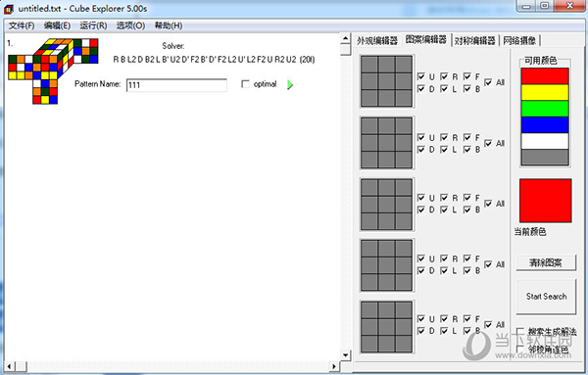The image size is (588, 375).
Task: Click the horizontal scrollbar right arrow
Action: [333, 366]
